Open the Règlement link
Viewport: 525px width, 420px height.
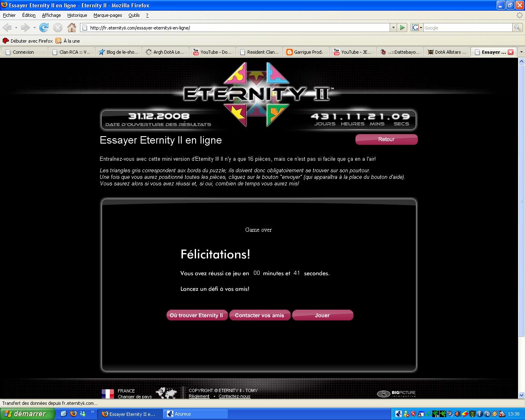point(199,396)
